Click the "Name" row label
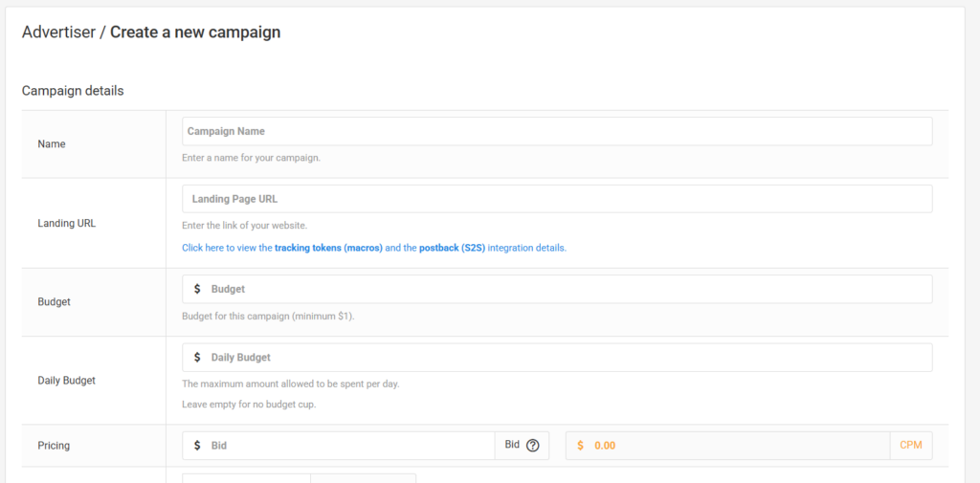This screenshot has width=980, height=483. pos(52,143)
